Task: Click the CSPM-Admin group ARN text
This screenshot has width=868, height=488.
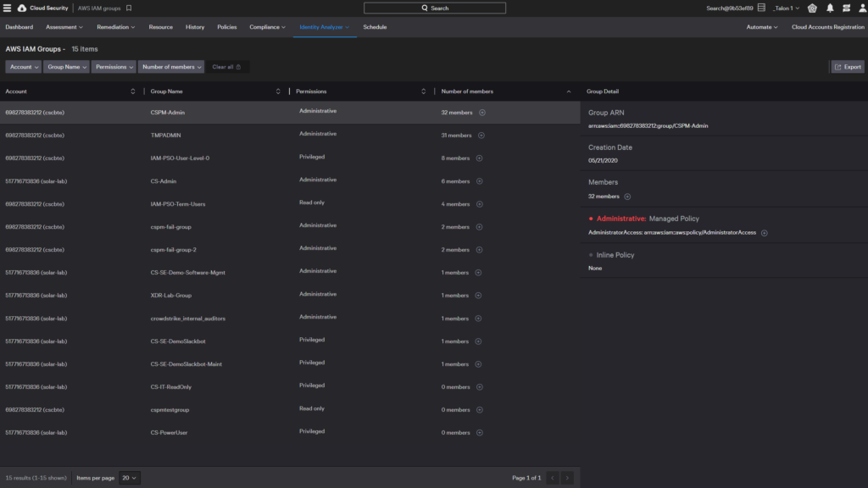Action: [x=648, y=126]
